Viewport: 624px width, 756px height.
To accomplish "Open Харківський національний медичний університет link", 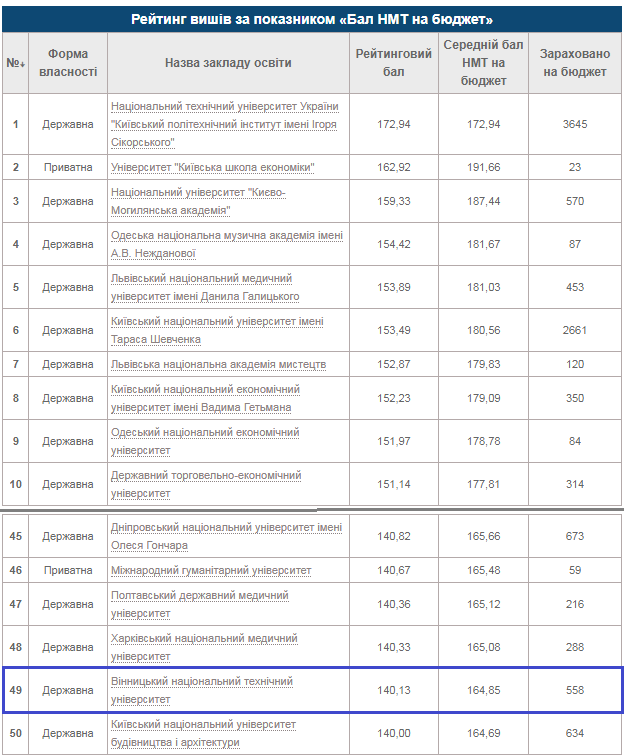I will coord(204,647).
